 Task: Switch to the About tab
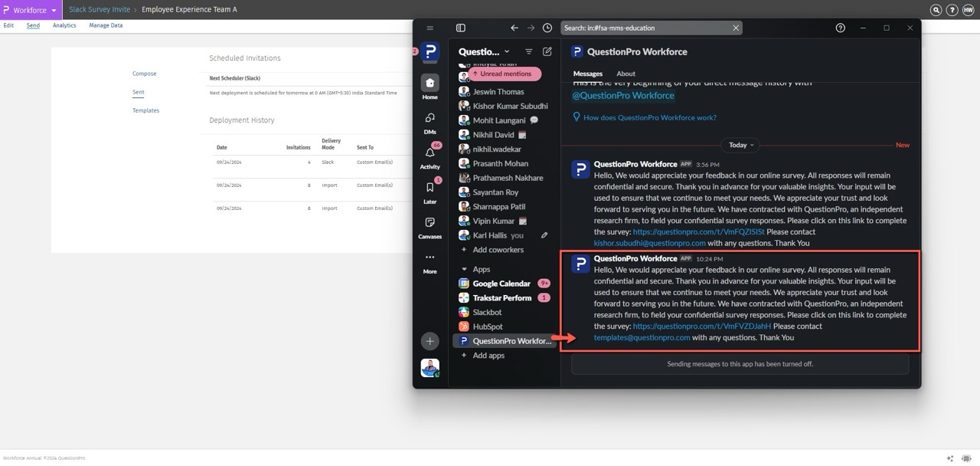(x=626, y=74)
